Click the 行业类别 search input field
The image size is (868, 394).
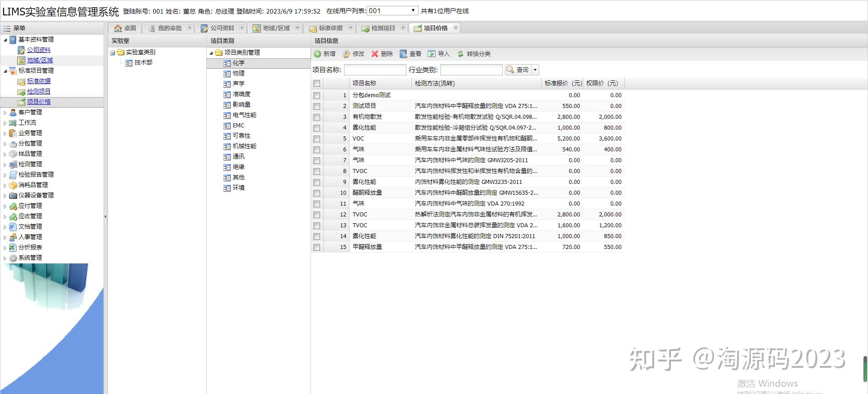pos(471,70)
